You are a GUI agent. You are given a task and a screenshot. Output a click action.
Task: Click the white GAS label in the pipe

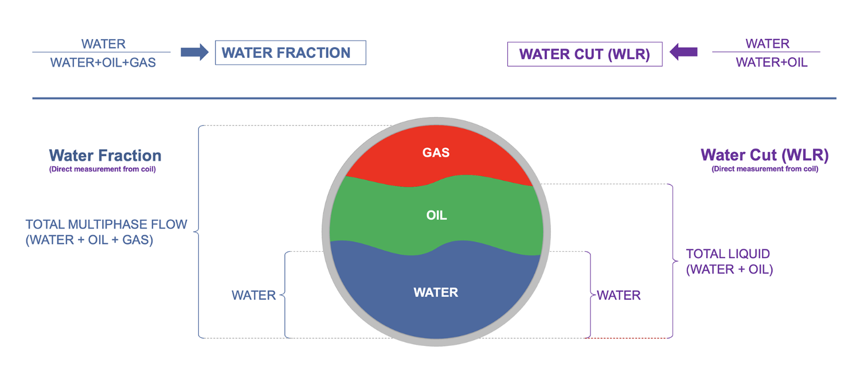436,153
